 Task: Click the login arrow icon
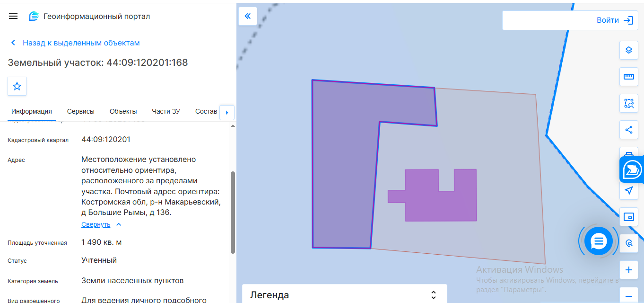pos(628,20)
